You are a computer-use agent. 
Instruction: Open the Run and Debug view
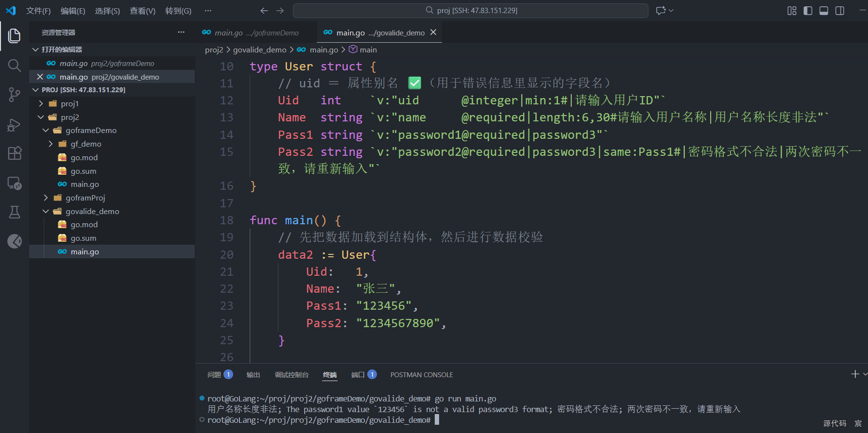tap(15, 125)
